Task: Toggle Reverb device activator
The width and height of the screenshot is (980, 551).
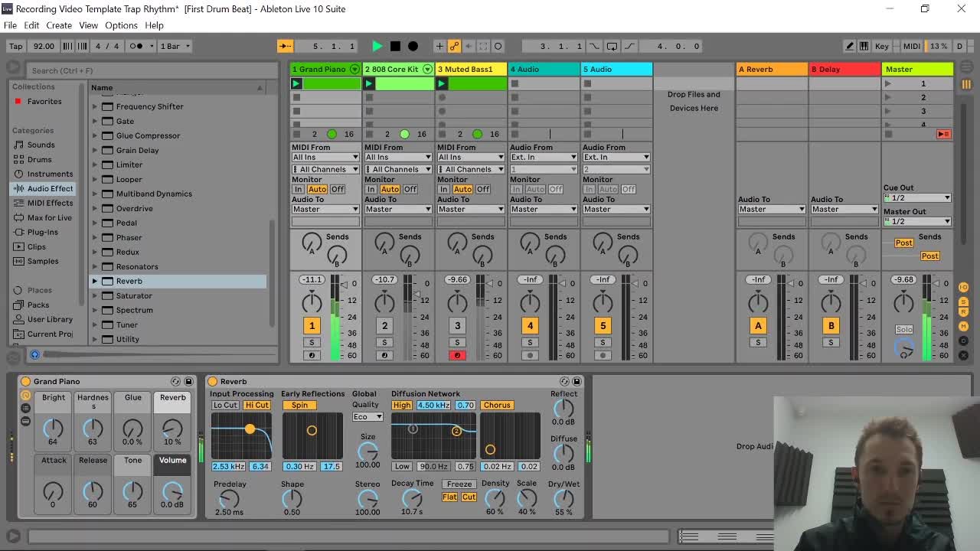Action: click(x=212, y=381)
